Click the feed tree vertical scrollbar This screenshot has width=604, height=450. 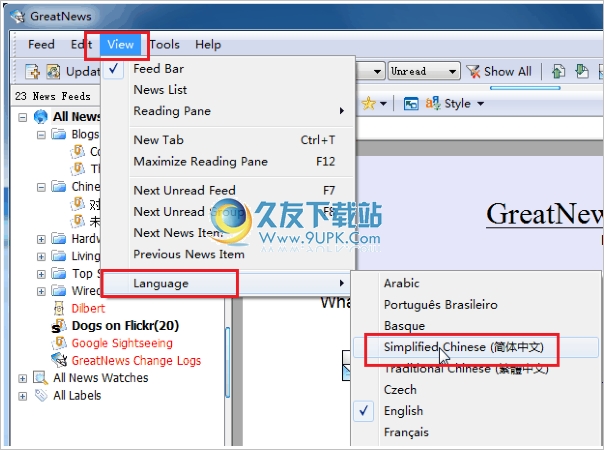228,362
